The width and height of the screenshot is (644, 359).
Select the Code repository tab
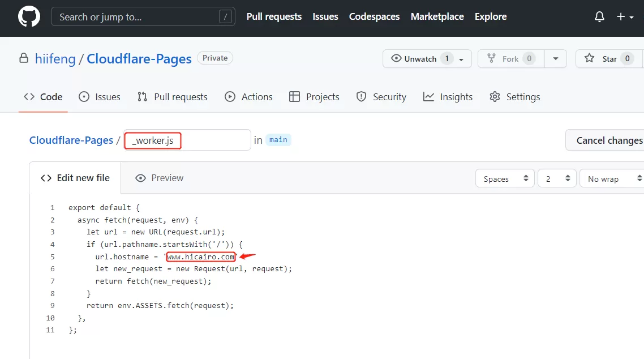(43, 97)
